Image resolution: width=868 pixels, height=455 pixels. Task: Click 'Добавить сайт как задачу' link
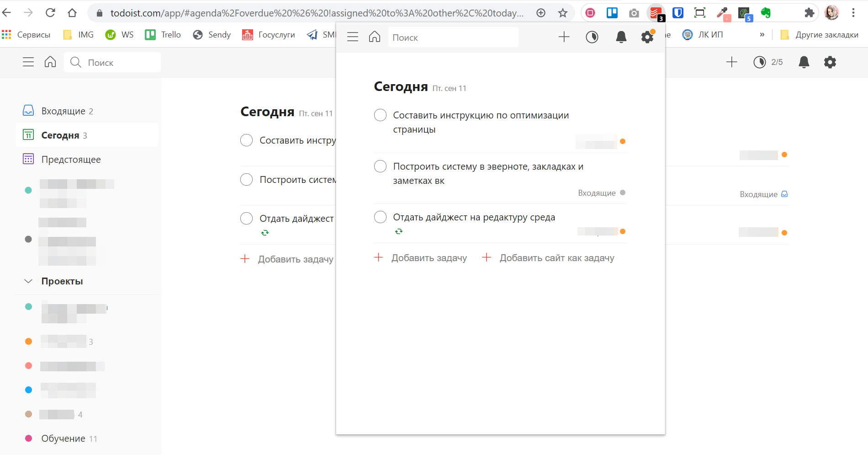pos(556,258)
